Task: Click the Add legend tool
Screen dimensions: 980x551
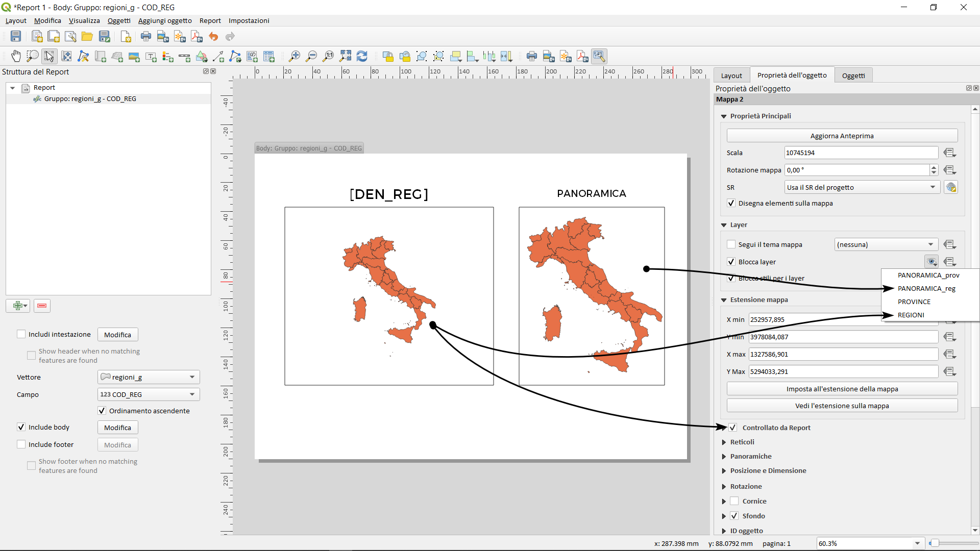Action: (x=168, y=56)
